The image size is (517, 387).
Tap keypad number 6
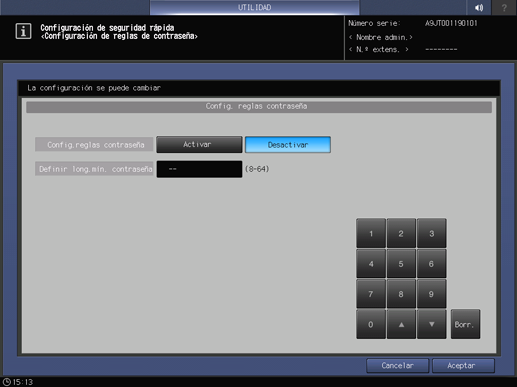point(431,264)
